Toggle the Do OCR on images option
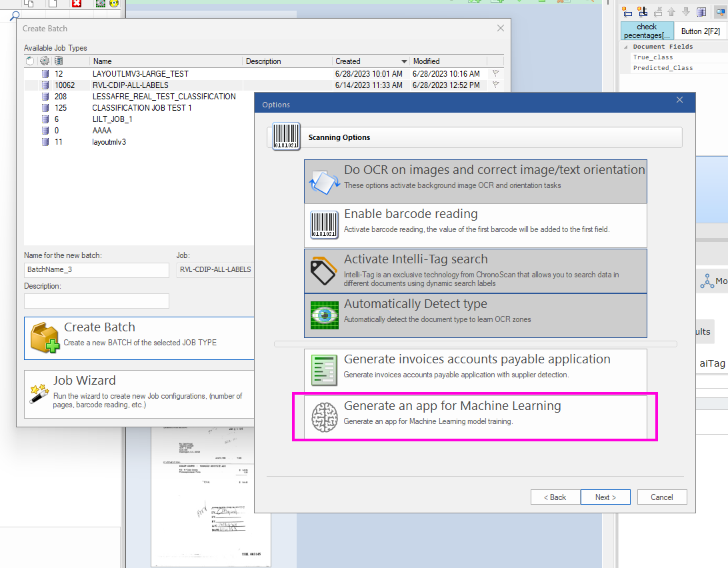 pyautogui.click(x=475, y=181)
